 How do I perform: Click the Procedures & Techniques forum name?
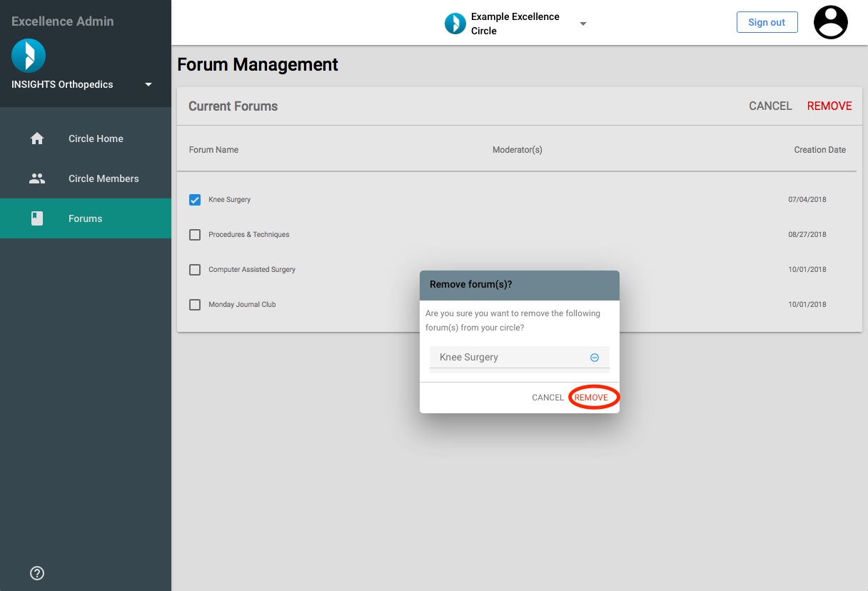pyautogui.click(x=249, y=235)
